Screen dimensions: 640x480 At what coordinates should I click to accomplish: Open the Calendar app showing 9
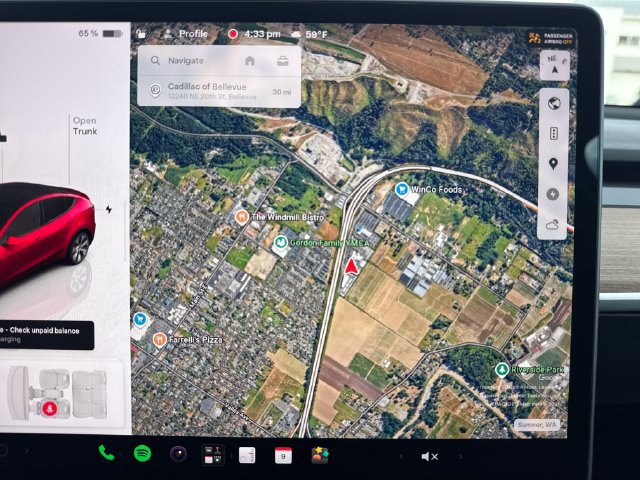pos(283,456)
